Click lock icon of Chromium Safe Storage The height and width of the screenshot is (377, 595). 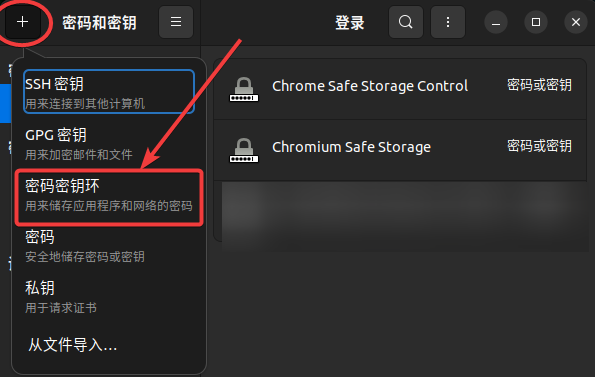(244, 150)
